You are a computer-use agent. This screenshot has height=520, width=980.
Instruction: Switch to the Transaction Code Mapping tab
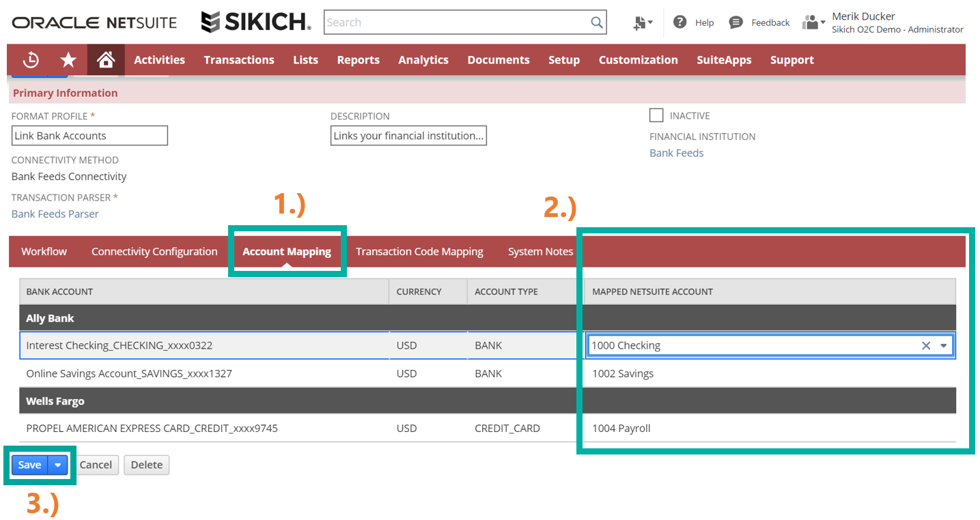(x=419, y=252)
